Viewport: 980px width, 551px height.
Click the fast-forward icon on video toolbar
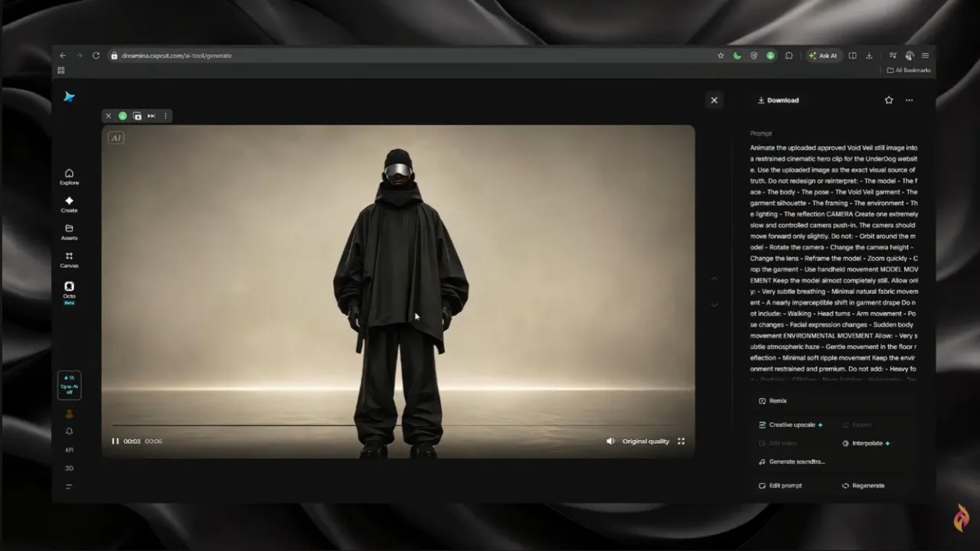(152, 116)
